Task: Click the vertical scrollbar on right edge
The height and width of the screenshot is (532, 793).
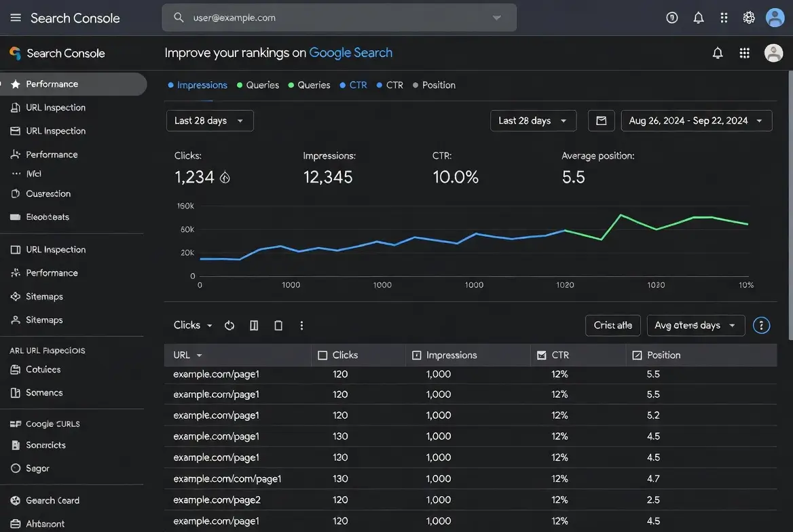Action: 790,206
